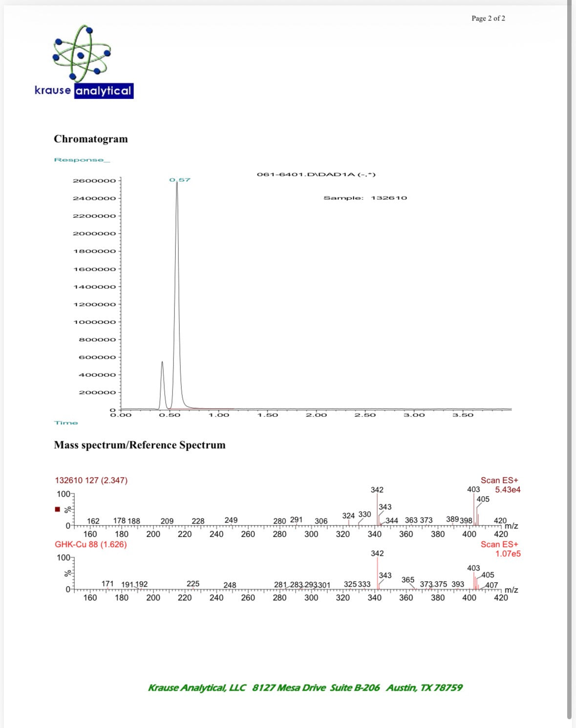
Task: Click the '1400000' y-axis value
Action: pyautogui.click(x=94, y=287)
